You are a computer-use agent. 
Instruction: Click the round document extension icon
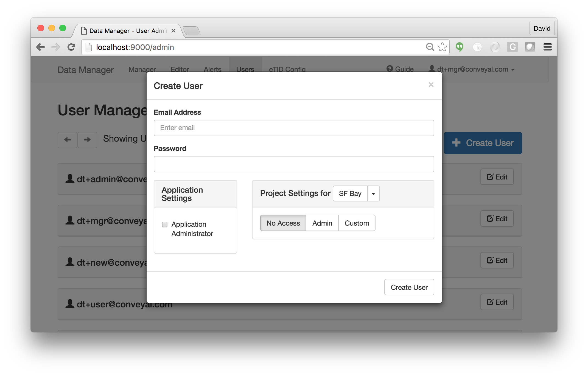[478, 47]
